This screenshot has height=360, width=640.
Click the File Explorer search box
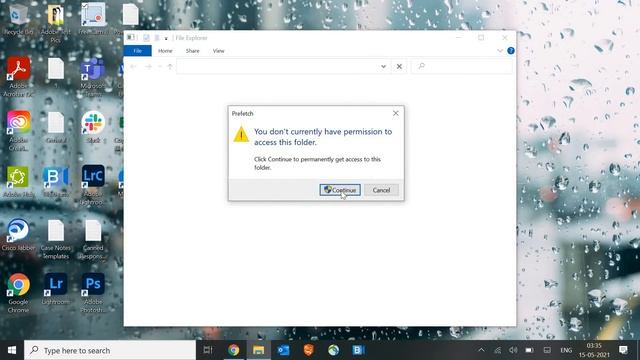tap(462, 66)
